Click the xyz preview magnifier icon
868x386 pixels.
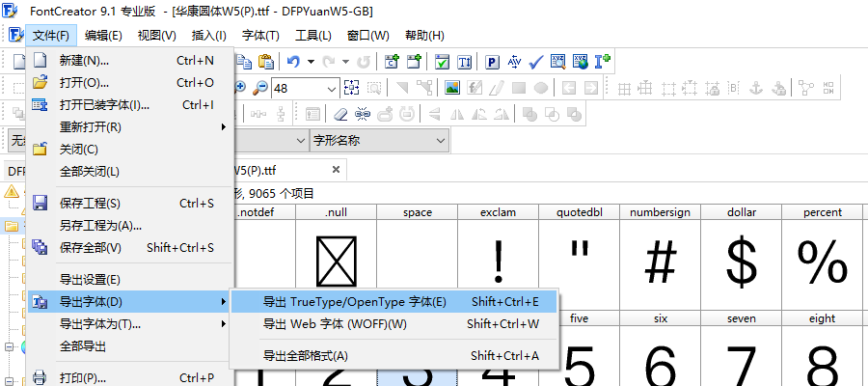click(x=558, y=62)
